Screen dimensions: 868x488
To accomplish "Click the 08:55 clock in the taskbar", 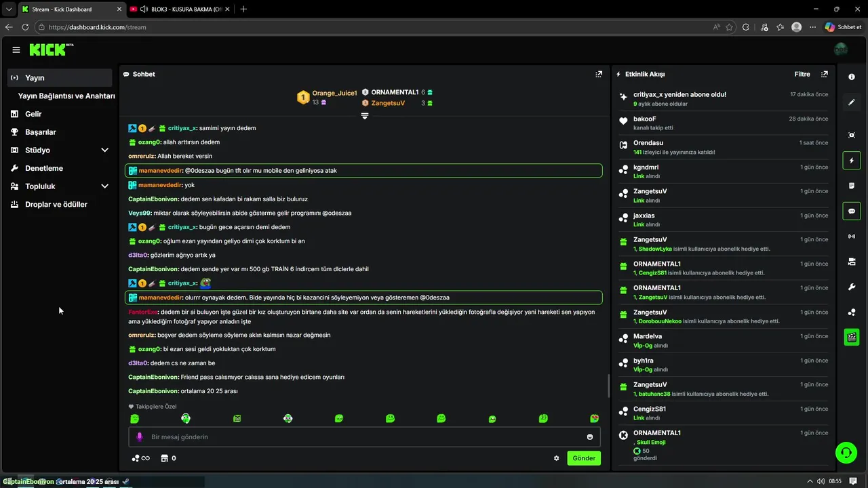I will click(835, 481).
